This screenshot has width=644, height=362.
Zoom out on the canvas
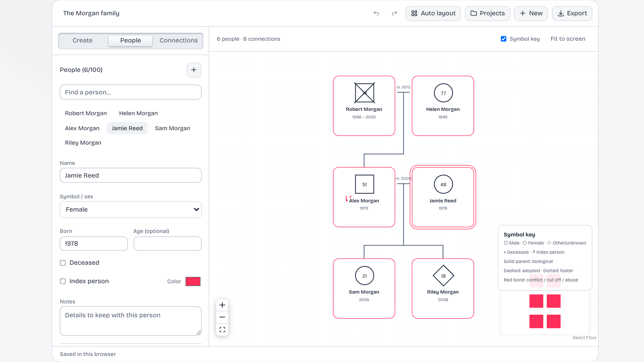pos(222,317)
